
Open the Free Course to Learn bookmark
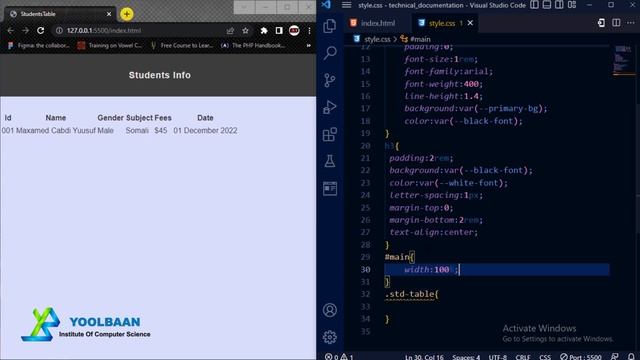pyautogui.click(x=182, y=45)
